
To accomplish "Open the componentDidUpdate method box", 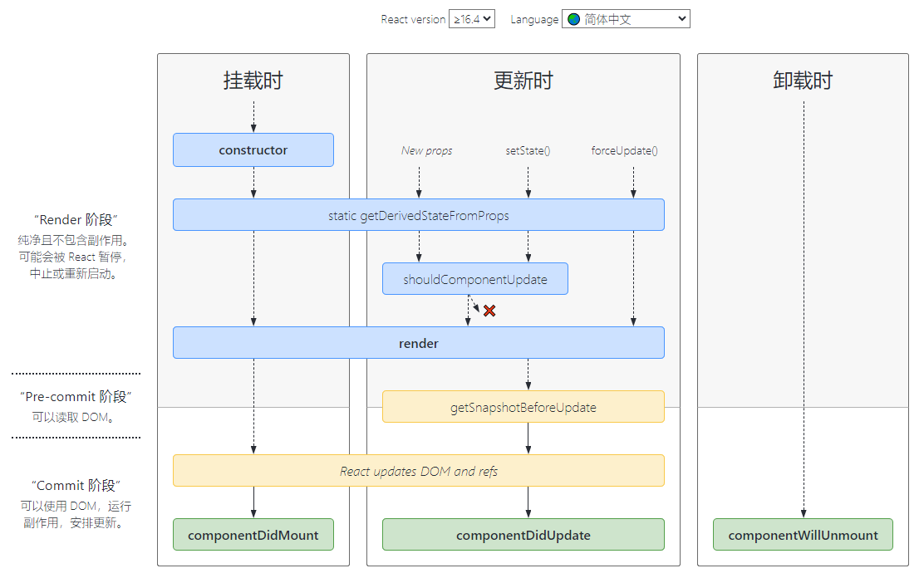I will [x=523, y=535].
